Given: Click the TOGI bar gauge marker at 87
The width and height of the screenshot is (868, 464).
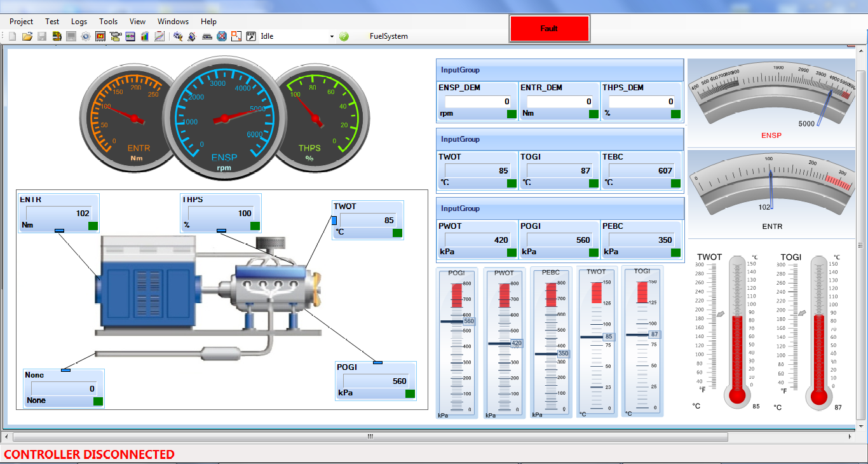Looking at the screenshot, I should [x=654, y=334].
